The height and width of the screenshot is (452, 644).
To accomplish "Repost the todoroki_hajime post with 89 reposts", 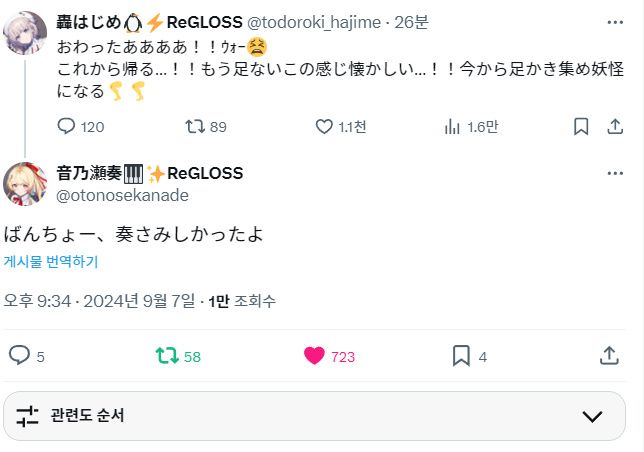I will click(x=206, y=126).
